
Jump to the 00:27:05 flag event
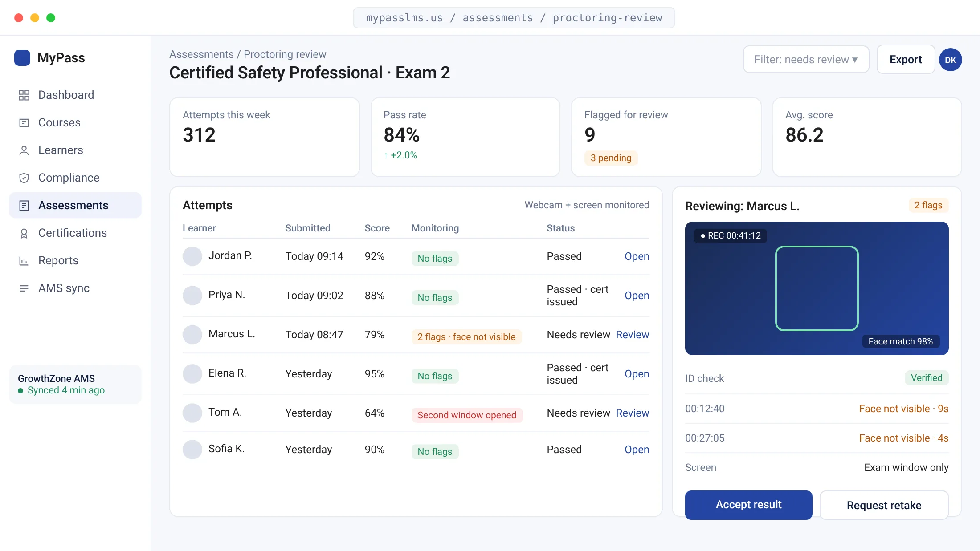817,438
